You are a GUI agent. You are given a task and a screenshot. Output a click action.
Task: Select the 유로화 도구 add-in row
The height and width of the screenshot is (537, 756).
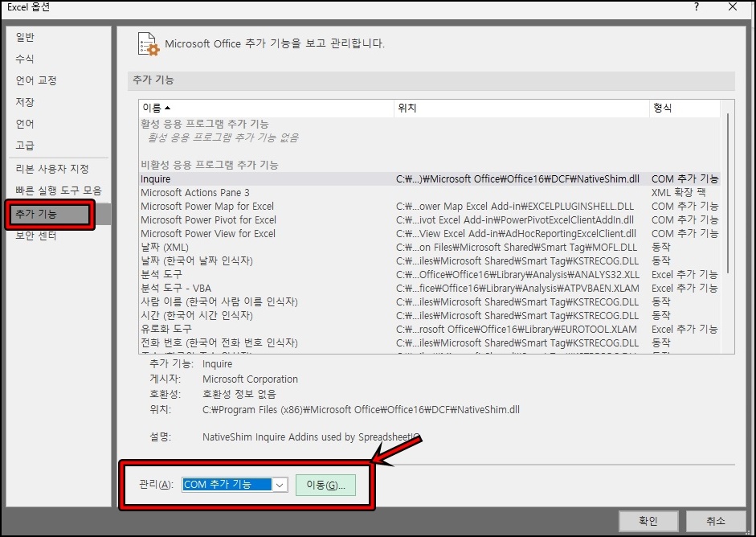point(429,330)
